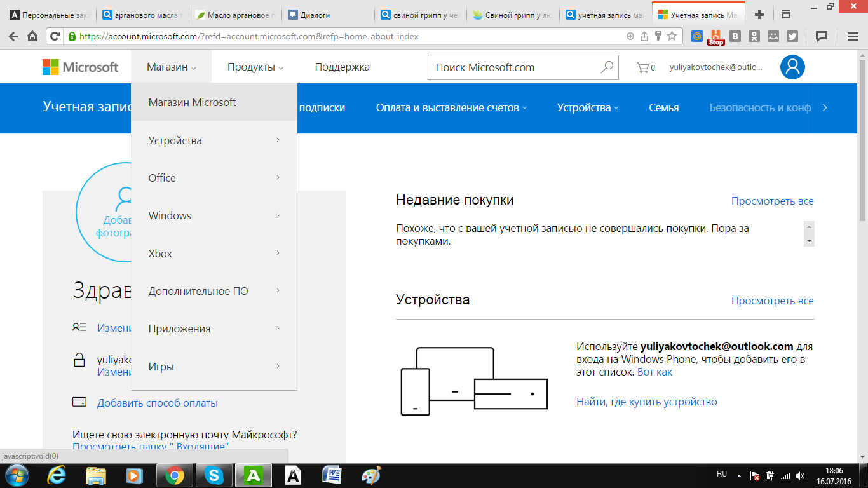Open Windows Explorer from taskbar

(96, 475)
